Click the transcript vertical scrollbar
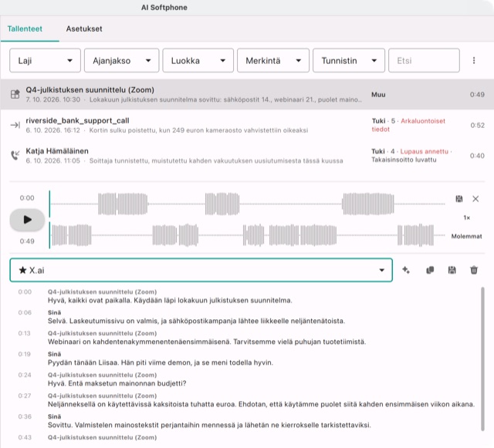This screenshot has height=448, width=494. pos(482,359)
